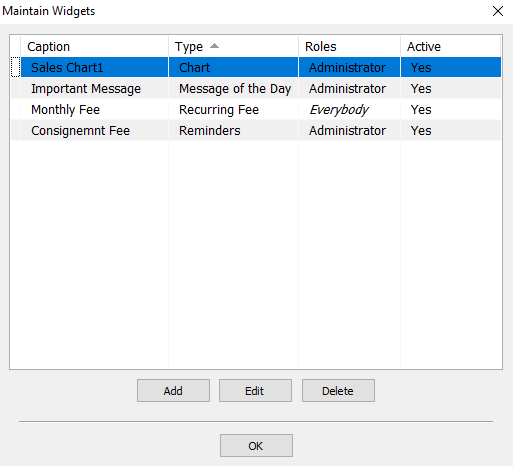Image resolution: width=513 pixels, height=466 pixels.
Task: Select the Sales Chart1 row
Action: (x=261, y=67)
